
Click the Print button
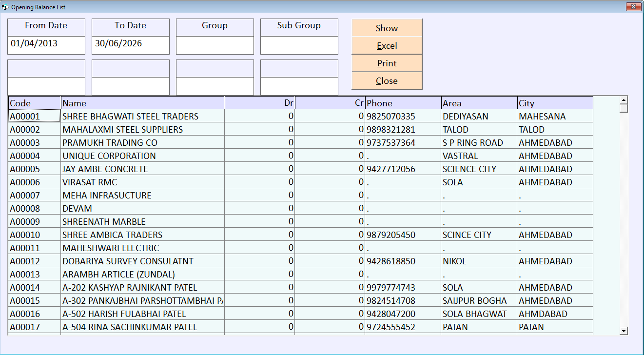tap(387, 63)
